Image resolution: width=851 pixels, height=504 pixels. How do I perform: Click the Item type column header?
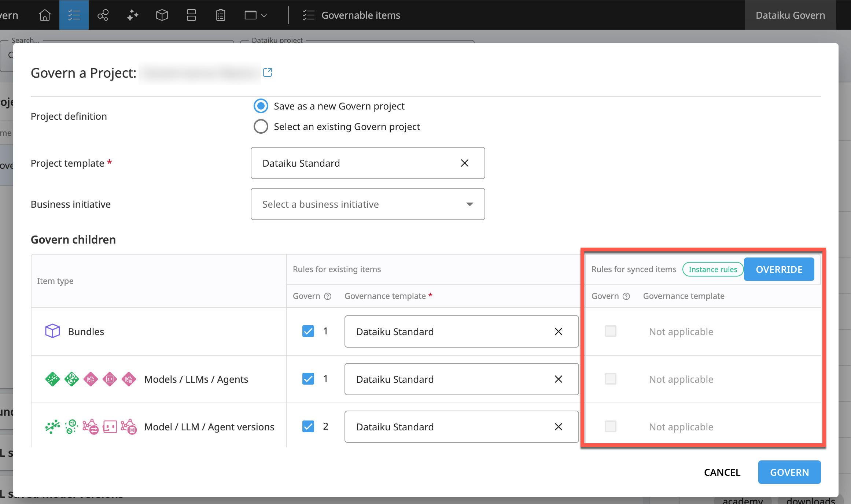point(55,281)
